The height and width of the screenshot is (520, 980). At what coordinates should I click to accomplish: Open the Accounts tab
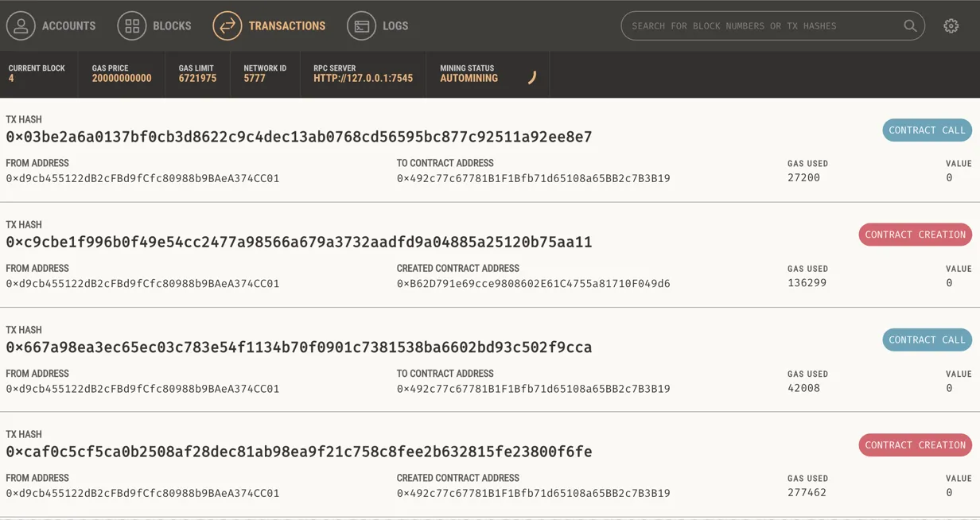(52, 25)
